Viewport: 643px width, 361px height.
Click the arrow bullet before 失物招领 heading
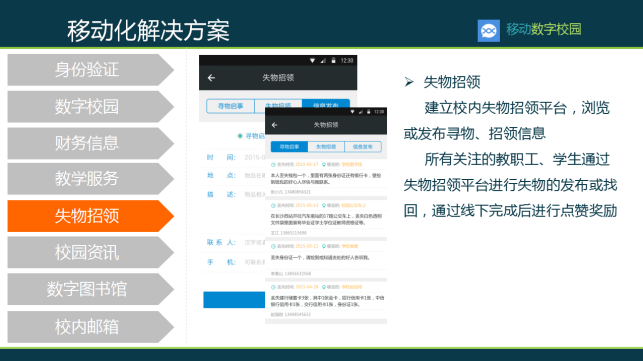coord(409,82)
